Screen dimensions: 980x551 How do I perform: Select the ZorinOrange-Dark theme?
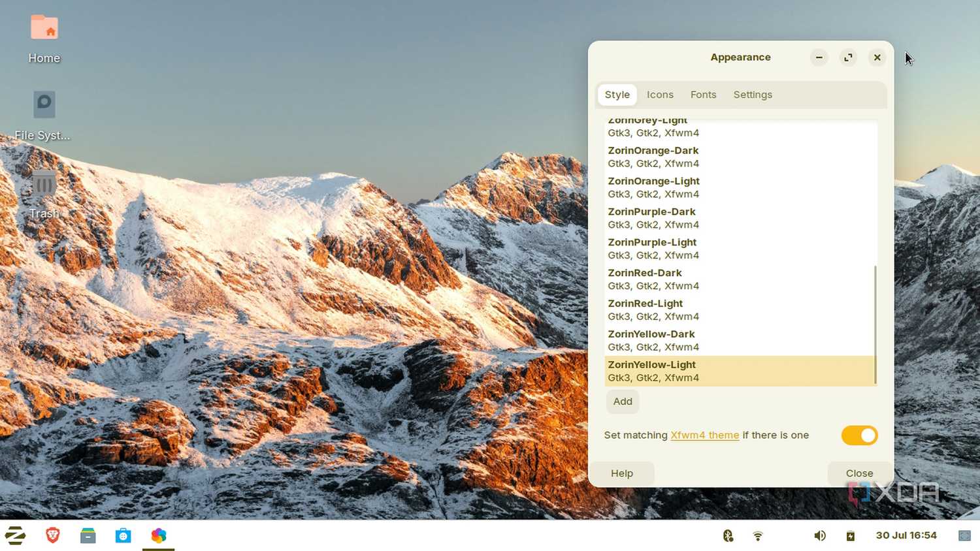click(740, 157)
